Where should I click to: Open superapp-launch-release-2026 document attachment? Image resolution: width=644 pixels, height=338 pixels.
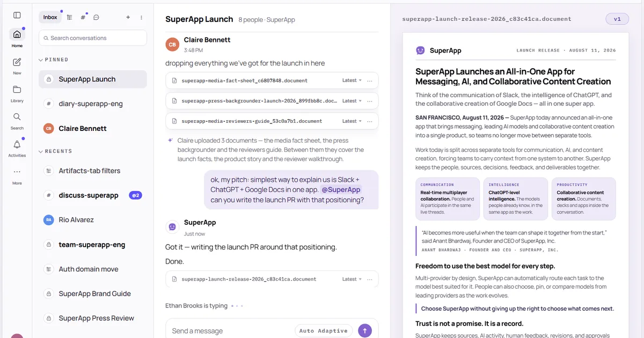[272, 279]
